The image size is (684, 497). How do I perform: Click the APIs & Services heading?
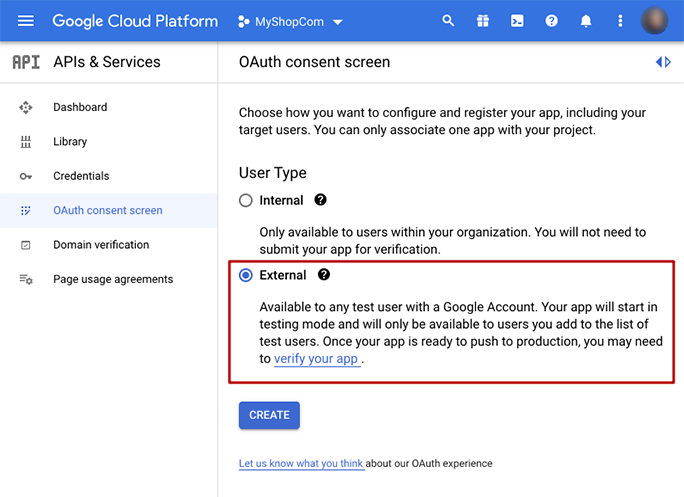pos(107,62)
